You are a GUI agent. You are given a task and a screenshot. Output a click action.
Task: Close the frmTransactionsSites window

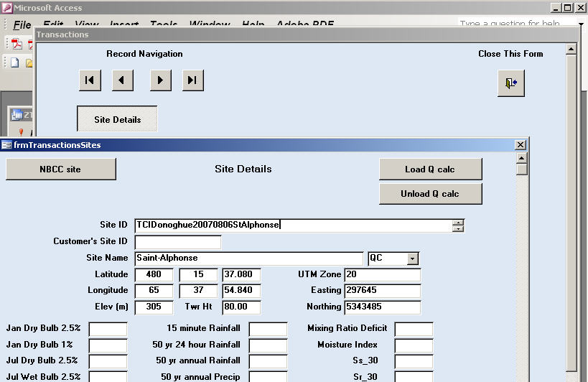(x=521, y=145)
